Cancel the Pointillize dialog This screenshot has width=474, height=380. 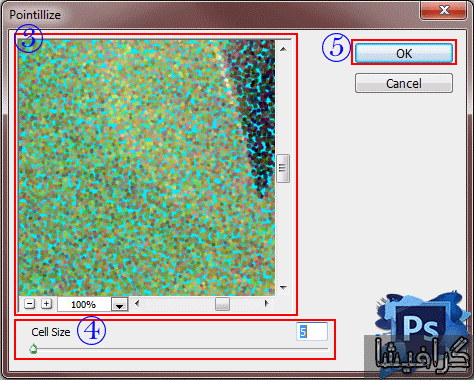click(404, 83)
